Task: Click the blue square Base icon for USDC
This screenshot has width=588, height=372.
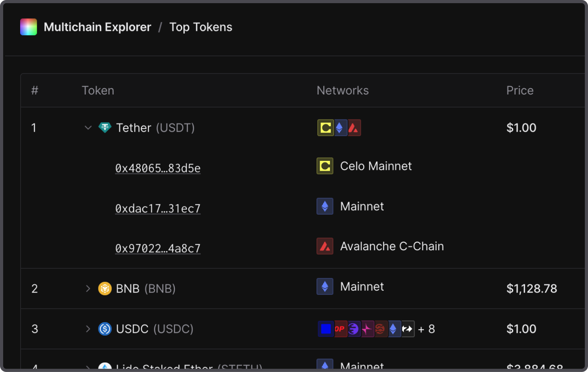Action: pyautogui.click(x=326, y=329)
